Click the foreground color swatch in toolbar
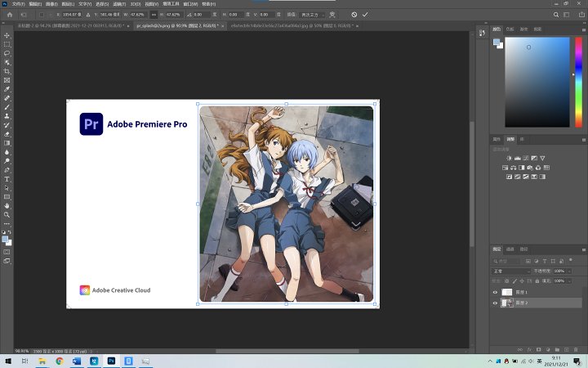The height and width of the screenshot is (368, 588). [x=5, y=239]
